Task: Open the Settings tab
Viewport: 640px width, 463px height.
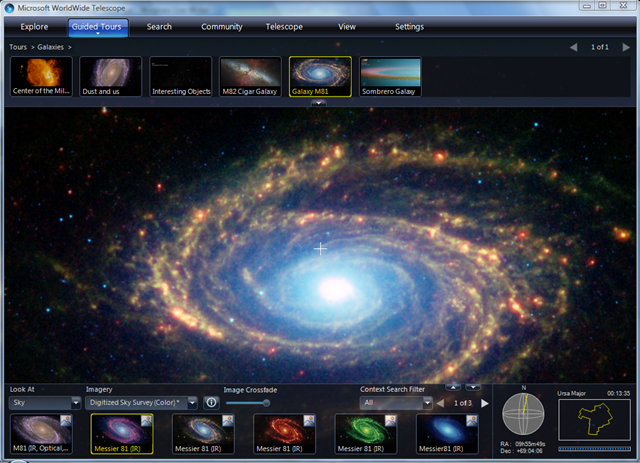Action: tap(409, 27)
